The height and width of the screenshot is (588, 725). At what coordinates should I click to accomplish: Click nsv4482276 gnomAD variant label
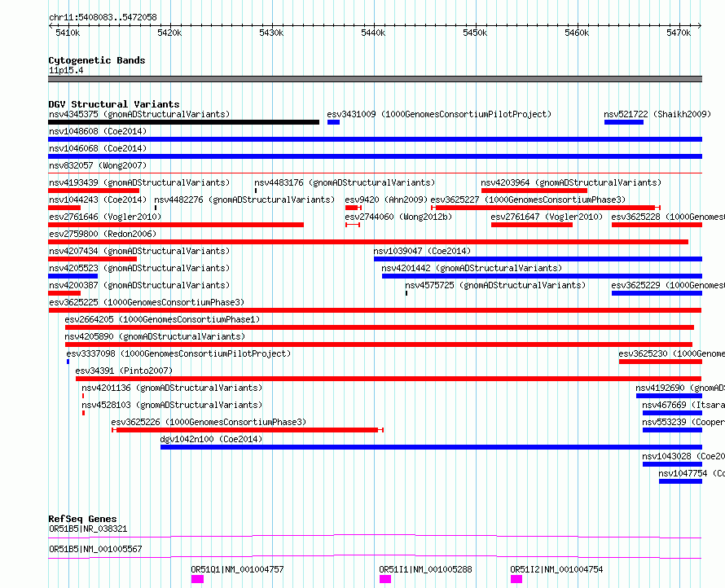coord(244,200)
